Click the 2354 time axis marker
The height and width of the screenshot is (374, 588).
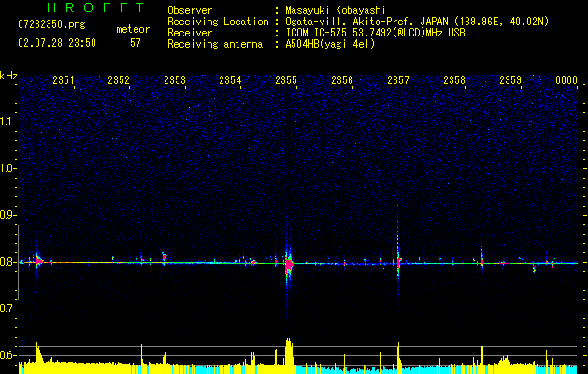[x=230, y=80]
